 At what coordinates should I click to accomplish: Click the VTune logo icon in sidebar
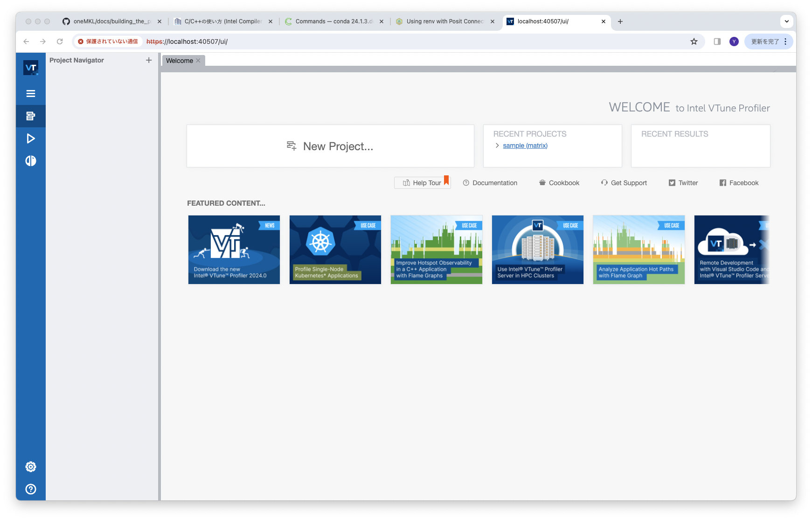pyautogui.click(x=31, y=68)
